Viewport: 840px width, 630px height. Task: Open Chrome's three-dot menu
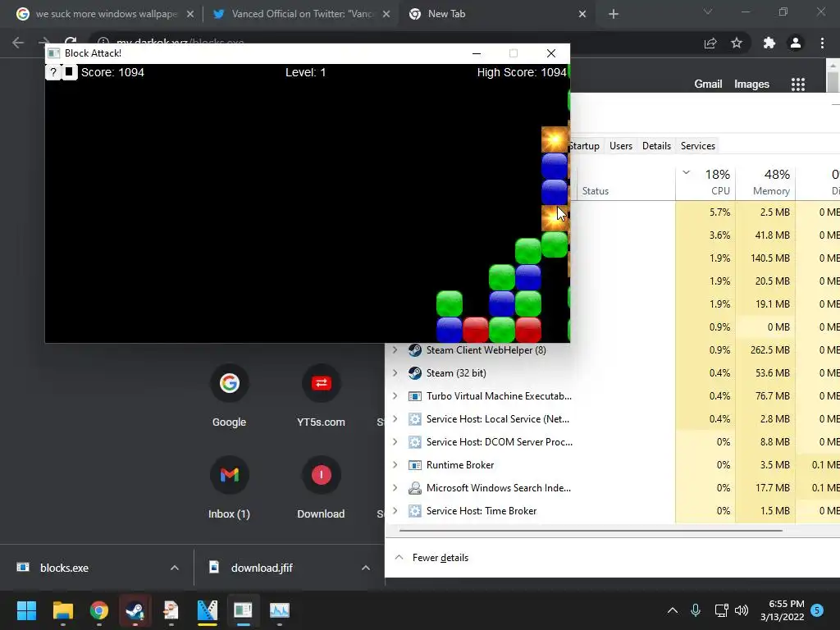click(x=822, y=43)
